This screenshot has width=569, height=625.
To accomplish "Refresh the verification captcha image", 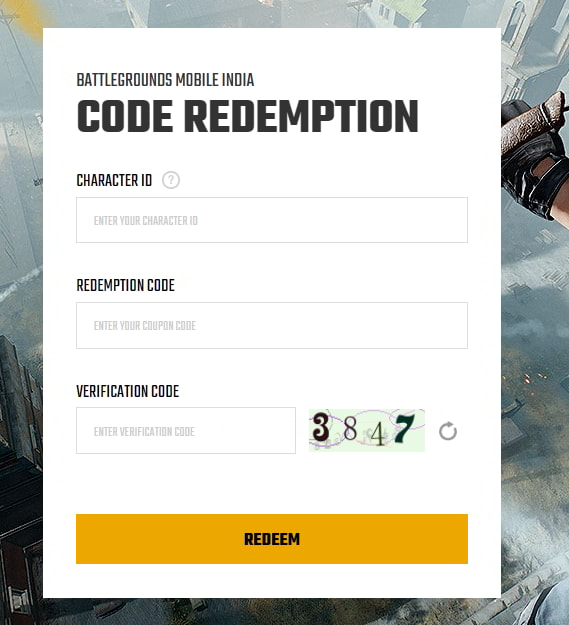I will (448, 431).
